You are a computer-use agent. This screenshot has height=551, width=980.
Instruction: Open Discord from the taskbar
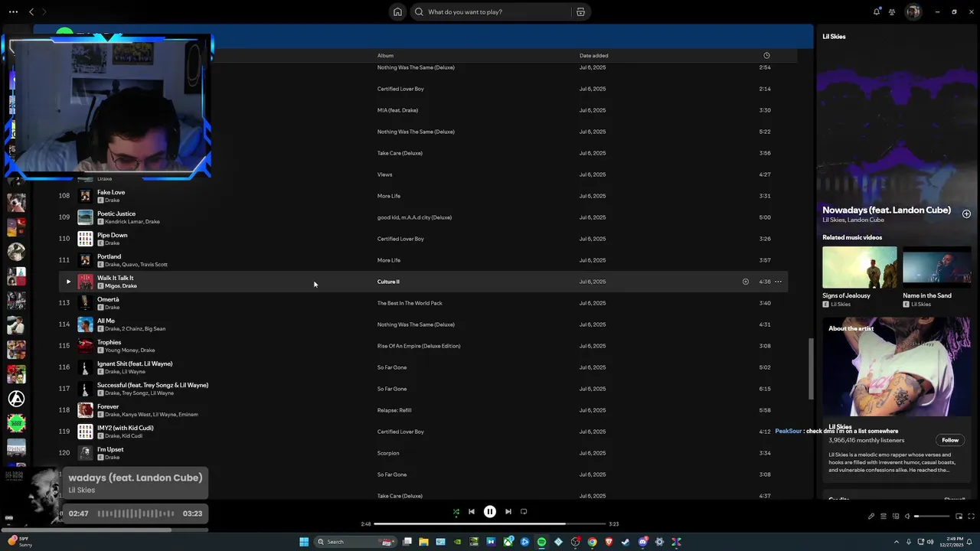coord(642,542)
